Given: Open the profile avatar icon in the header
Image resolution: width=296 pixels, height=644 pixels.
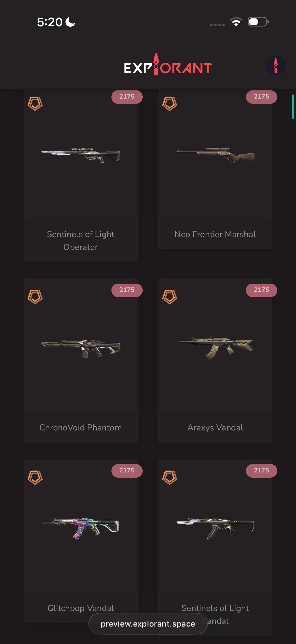Looking at the screenshot, I should 276,65.
